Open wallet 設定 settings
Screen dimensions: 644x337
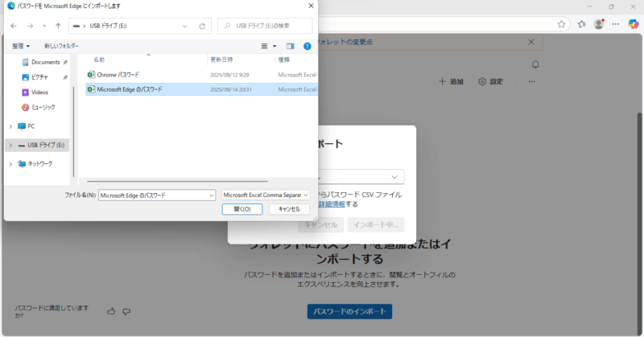pos(491,82)
